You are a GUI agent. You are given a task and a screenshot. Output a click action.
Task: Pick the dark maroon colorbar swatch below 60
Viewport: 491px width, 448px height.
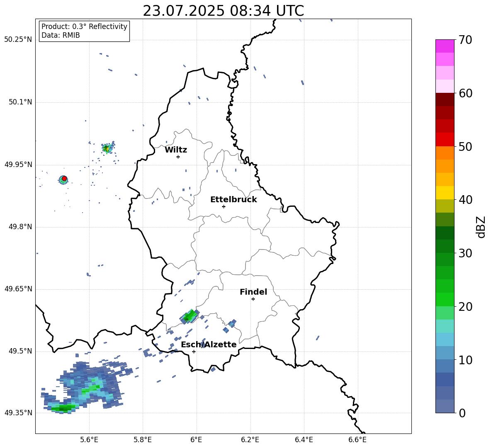pyautogui.click(x=445, y=99)
